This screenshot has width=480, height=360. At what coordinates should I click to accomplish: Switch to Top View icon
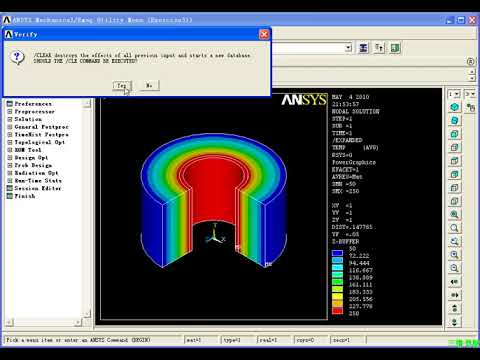pos(454,161)
